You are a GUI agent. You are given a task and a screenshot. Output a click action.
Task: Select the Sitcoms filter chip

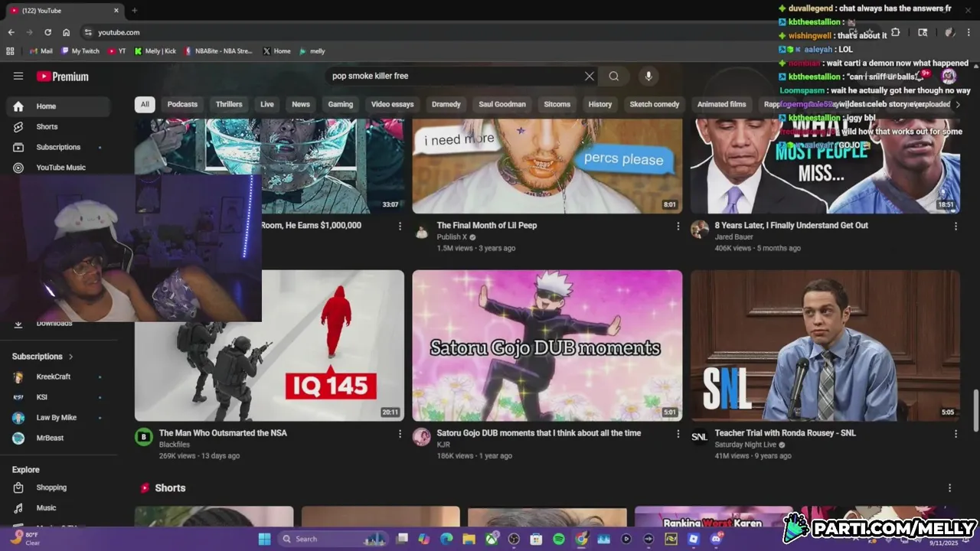tap(557, 104)
